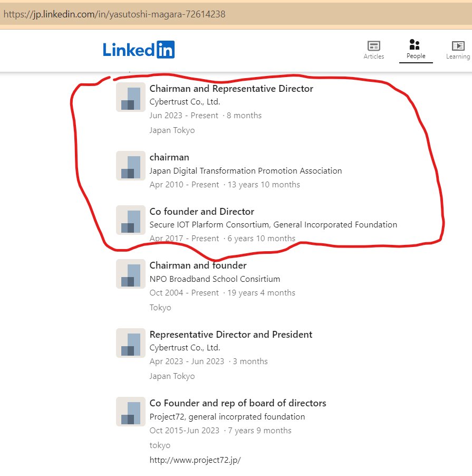The image size is (472, 476).
Task: Click company logo for Chairman and Representative Director
Action: tap(131, 97)
